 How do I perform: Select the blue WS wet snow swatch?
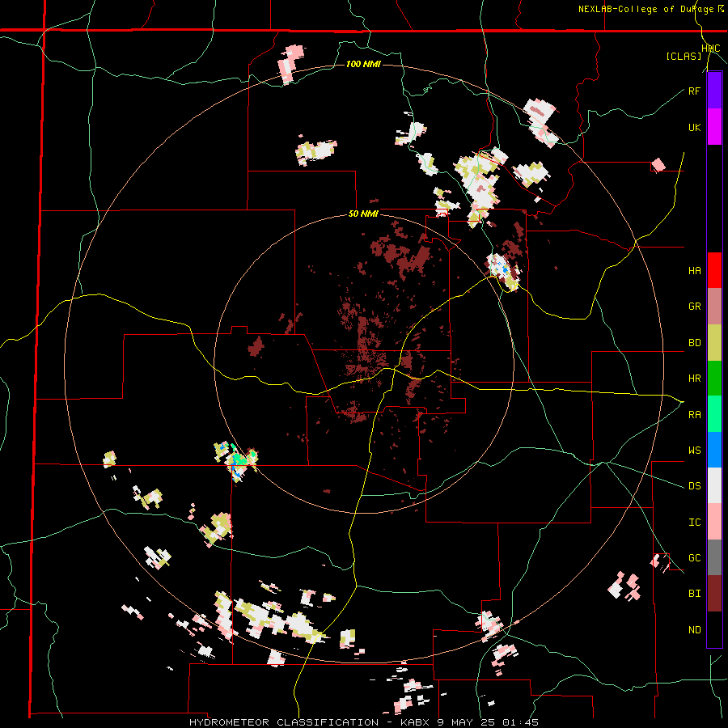pyautogui.click(x=714, y=450)
